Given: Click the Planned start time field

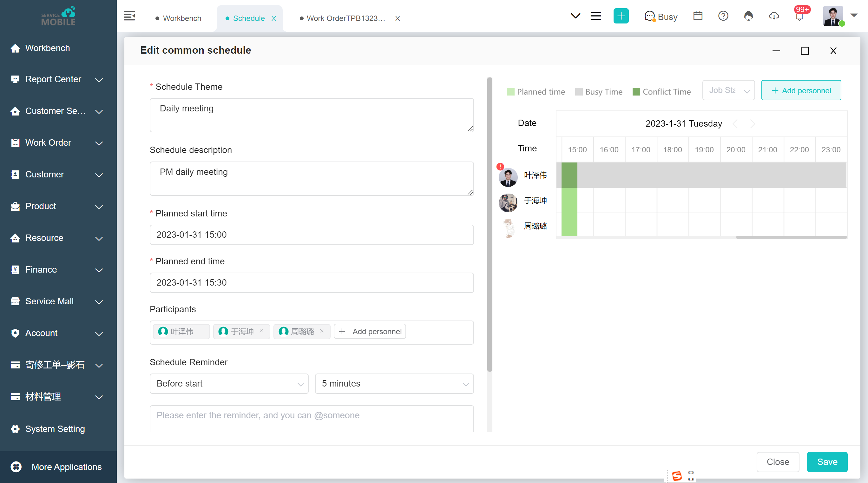Looking at the screenshot, I should (312, 235).
